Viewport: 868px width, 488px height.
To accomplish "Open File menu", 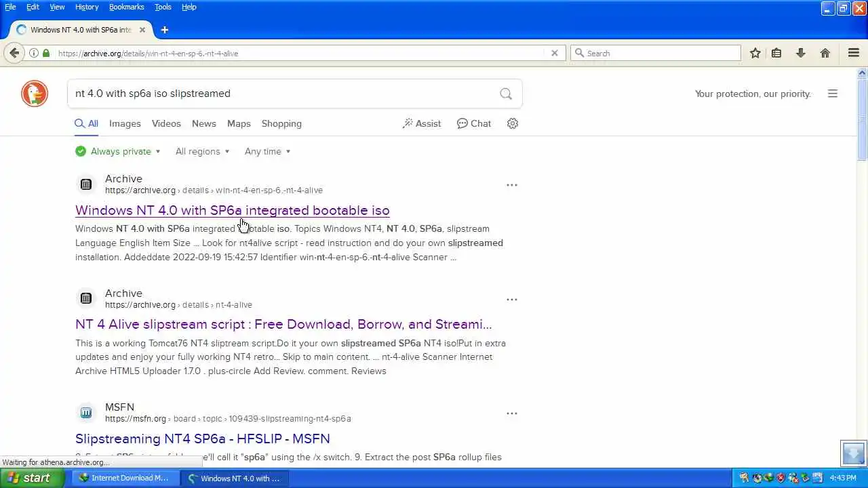I will click(11, 7).
